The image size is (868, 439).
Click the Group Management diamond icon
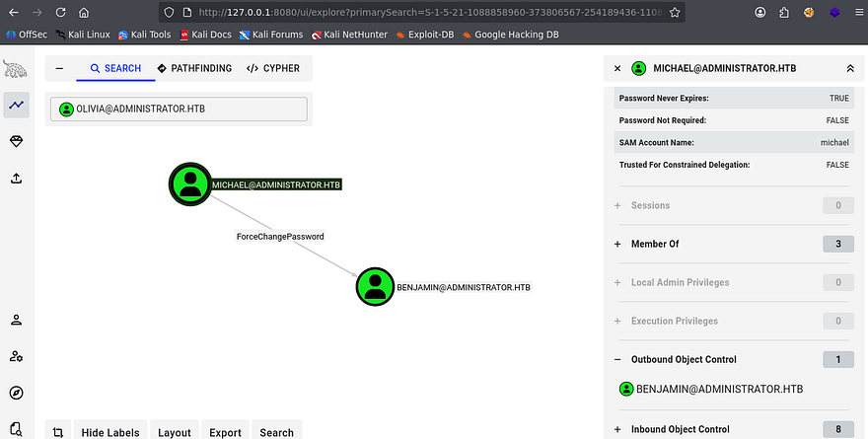click(16, 142)
